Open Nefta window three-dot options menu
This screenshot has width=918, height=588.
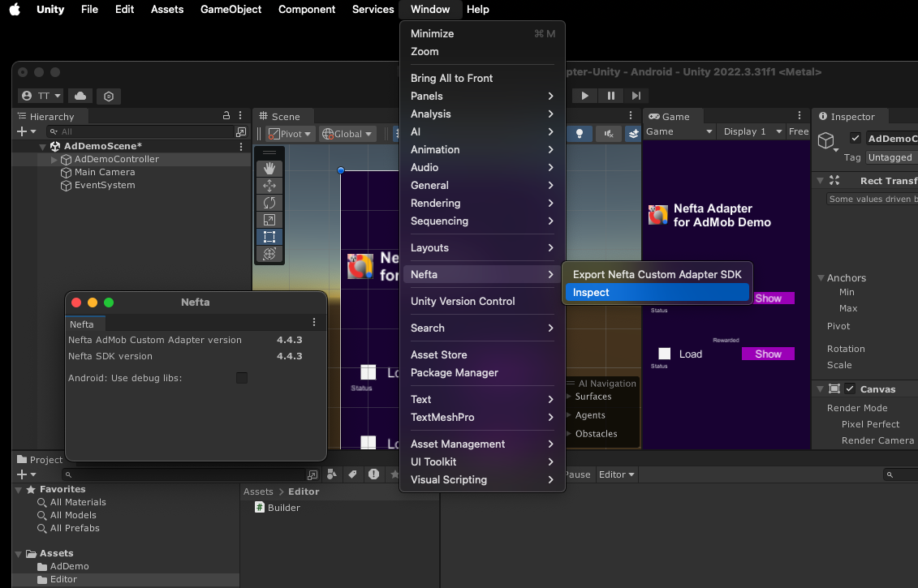pyautogui.click(x=314, y=322)
